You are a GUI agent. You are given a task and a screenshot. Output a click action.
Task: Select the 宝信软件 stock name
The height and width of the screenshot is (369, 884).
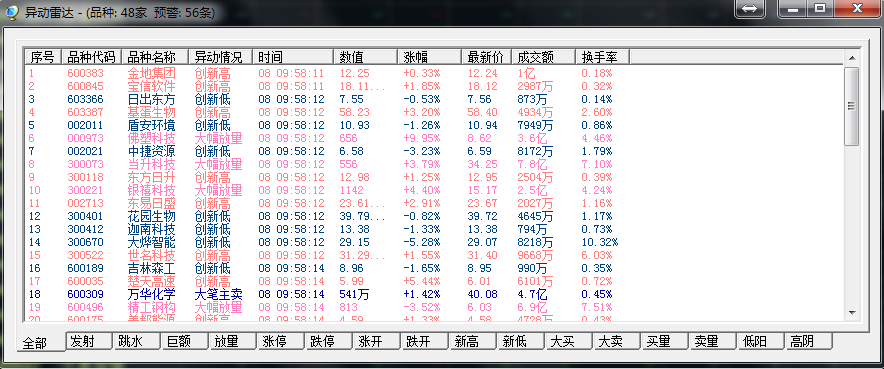[152, 86]
